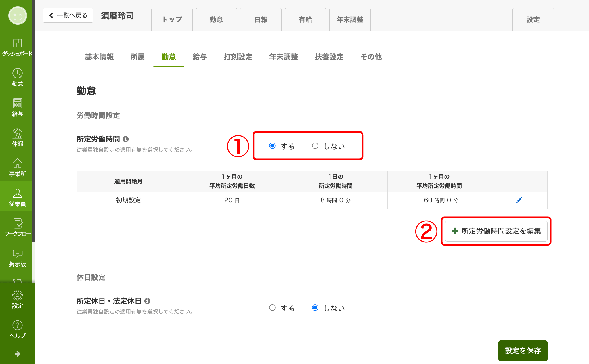
Task: Expand sidebar with bottom arrow icon
Action: pyautogui.click(x=17, y=354)
